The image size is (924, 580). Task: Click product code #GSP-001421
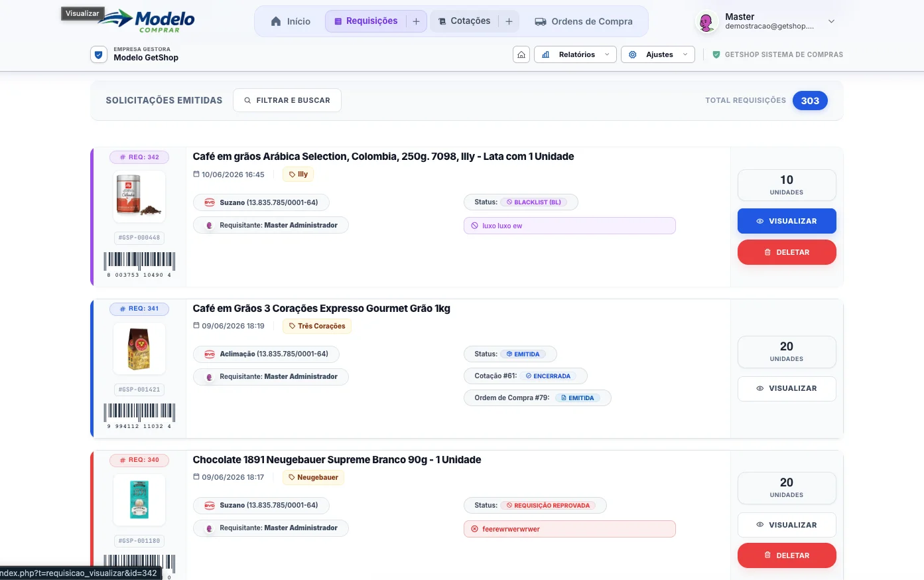[139, 390]
